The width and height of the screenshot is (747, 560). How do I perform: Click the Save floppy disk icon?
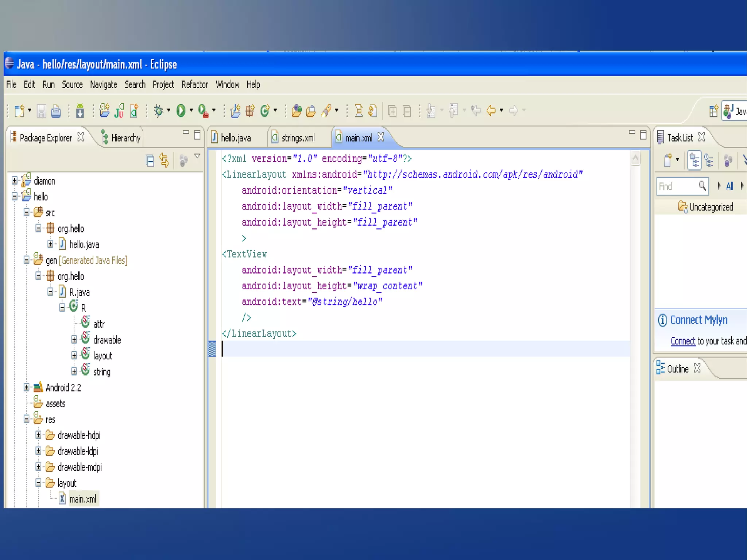tap(41, 111)
